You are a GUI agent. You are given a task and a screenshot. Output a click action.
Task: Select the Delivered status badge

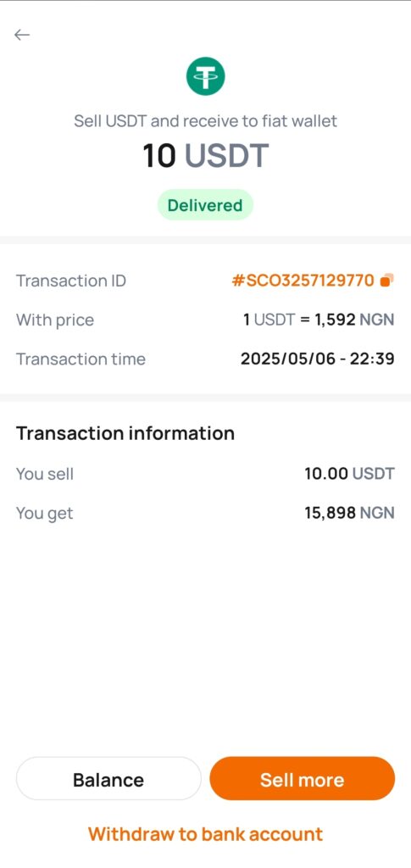[205, 205]
